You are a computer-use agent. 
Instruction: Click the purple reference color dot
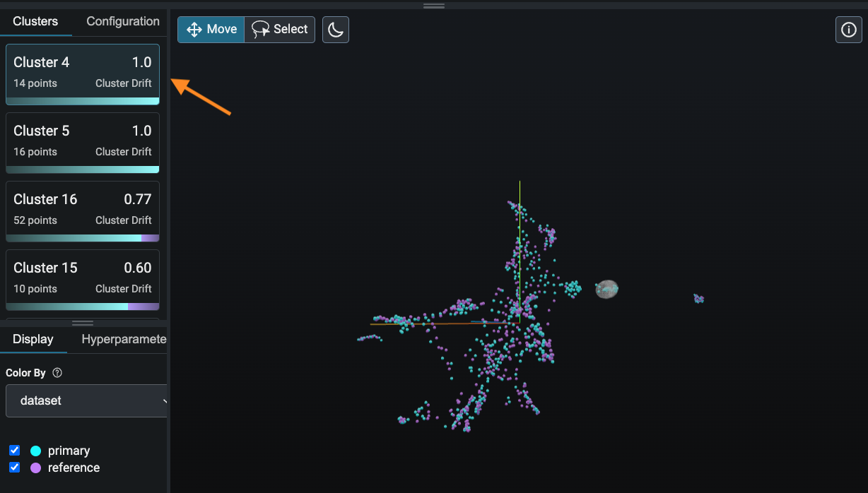[35, 468]
